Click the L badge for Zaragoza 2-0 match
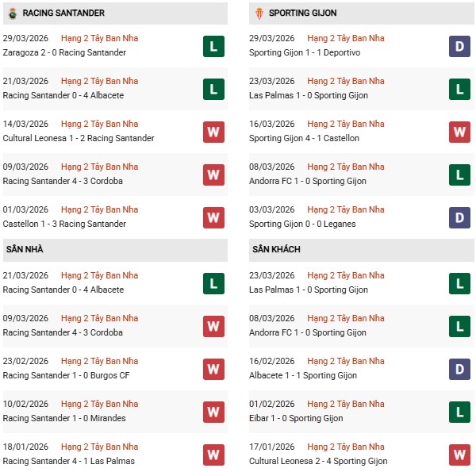This screenshot has height=472, width=476. 213,46
